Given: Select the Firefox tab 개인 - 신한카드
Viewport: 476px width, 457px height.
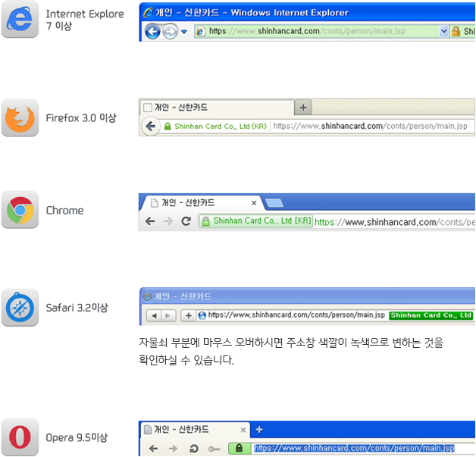Looking at the screenshot, I should pos(217,108).
